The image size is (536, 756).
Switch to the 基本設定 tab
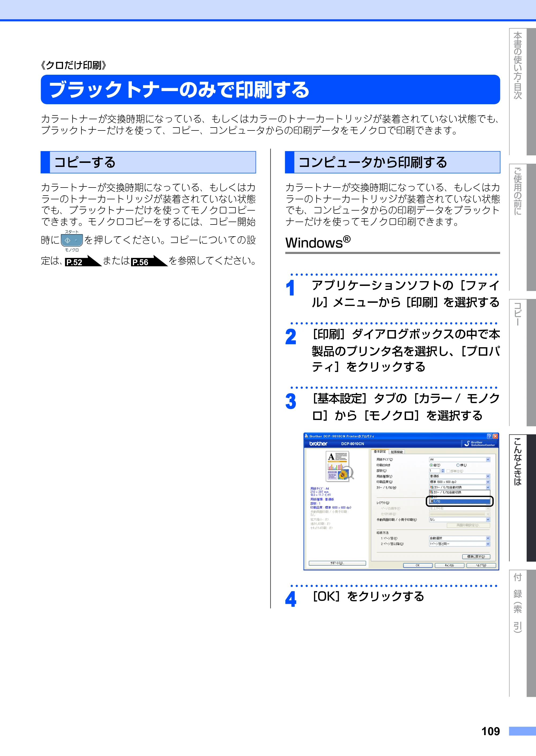pyautogui.click(x=379, y=452)
